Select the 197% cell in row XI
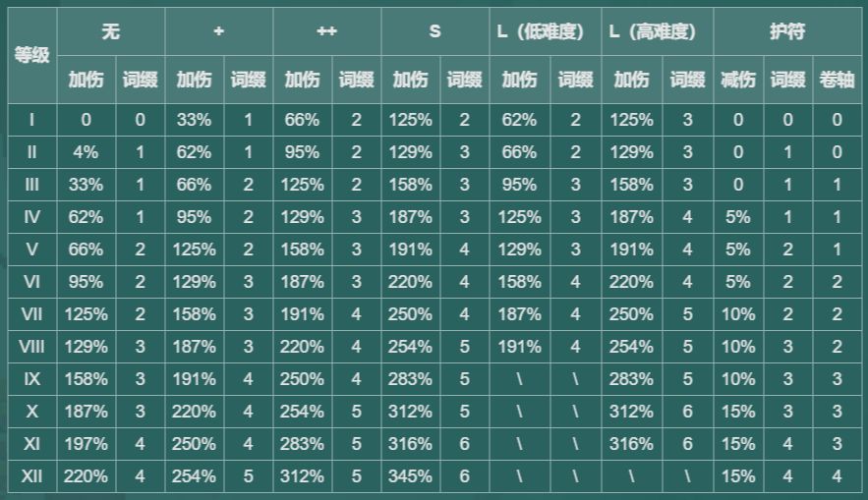 coord(87,444)
